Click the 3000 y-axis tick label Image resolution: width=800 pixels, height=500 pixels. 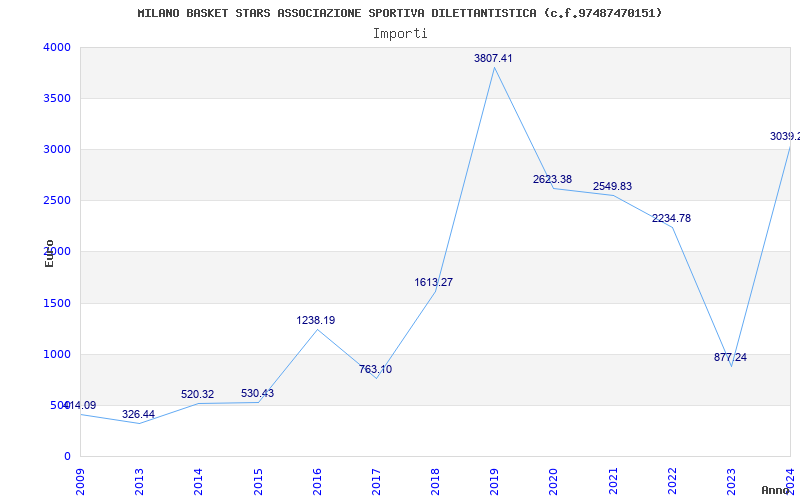pyautogui.click(x=55, y=149)
